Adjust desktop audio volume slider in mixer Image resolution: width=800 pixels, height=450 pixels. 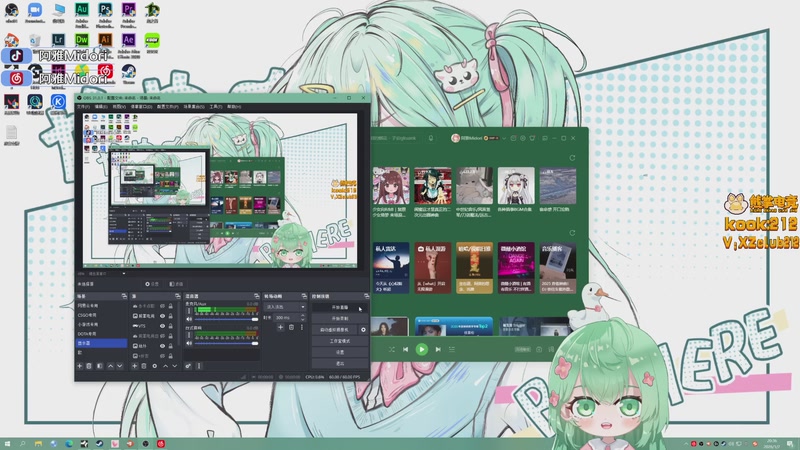coord(227,343)
